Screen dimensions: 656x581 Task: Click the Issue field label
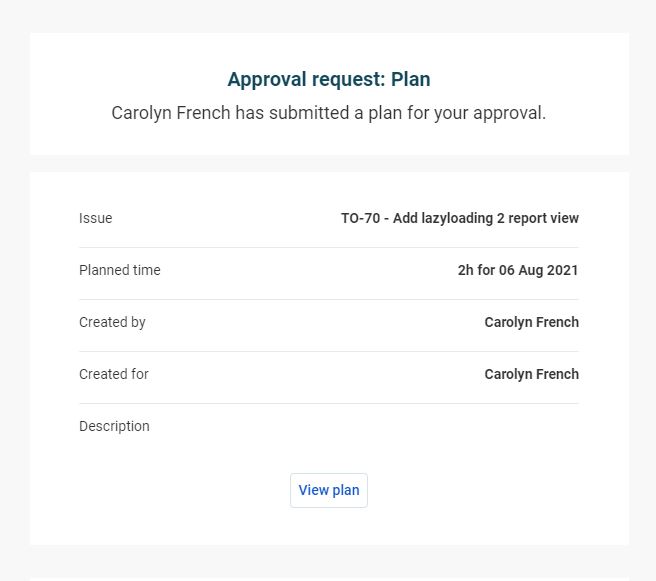click(x=96, y=218)
